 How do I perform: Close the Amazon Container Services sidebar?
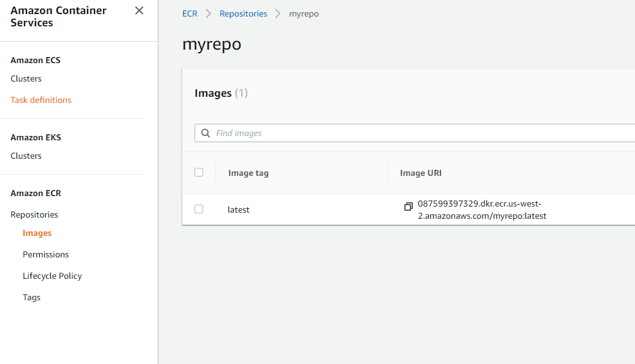click(x=139, y=10)
